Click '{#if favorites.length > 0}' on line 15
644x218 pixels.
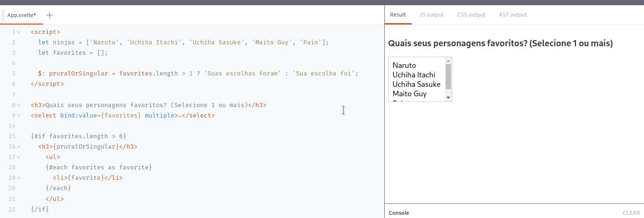pyautogui.click(x=78, y=136)
